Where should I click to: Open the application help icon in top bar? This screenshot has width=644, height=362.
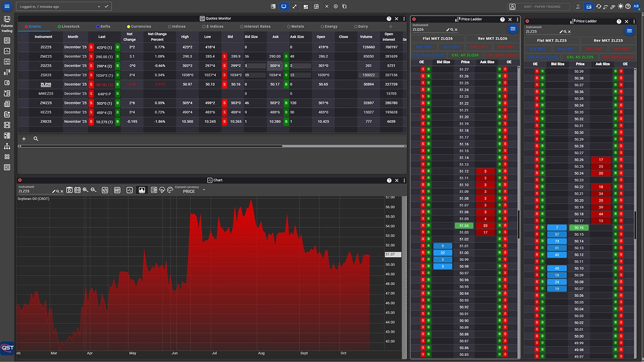tap(628, 6)
